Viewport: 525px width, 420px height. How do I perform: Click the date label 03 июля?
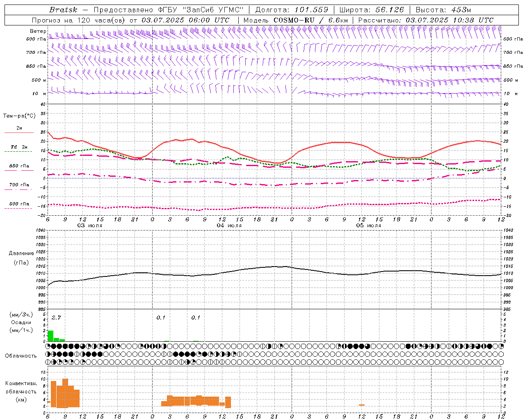click(90, 226)
